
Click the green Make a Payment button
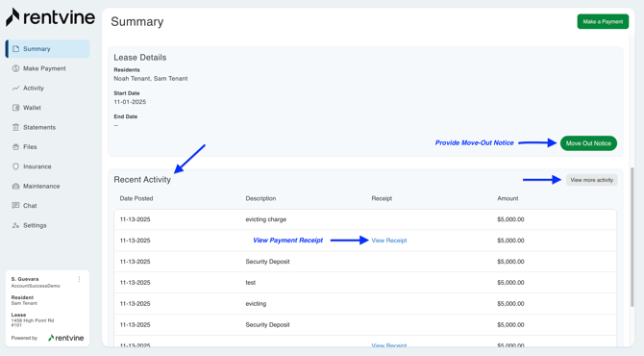(603, 22)
